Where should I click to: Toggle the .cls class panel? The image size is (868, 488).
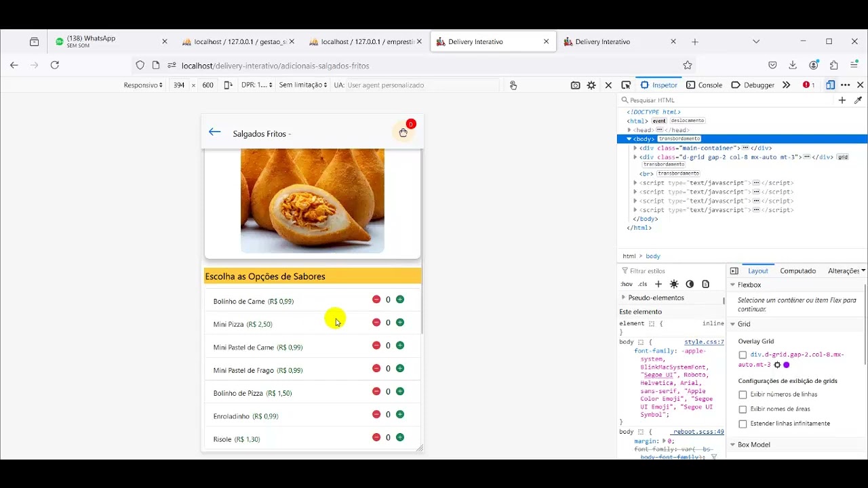[x=642, y=284]
